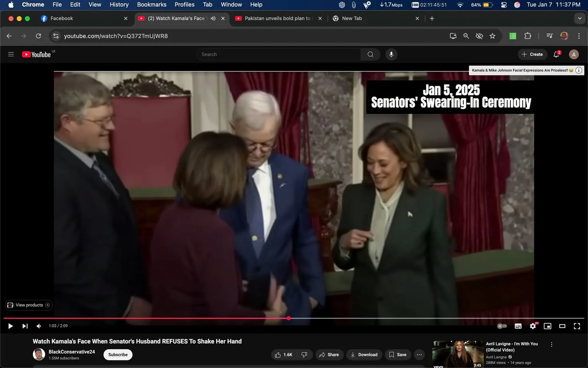Activate miniplayer mode on the video

point(547,326)
